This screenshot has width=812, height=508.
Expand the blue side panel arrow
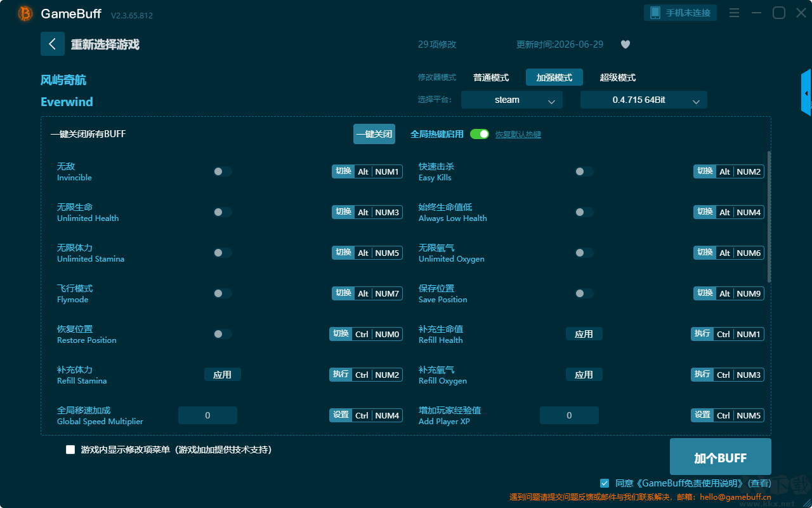(x=806, y=93)
